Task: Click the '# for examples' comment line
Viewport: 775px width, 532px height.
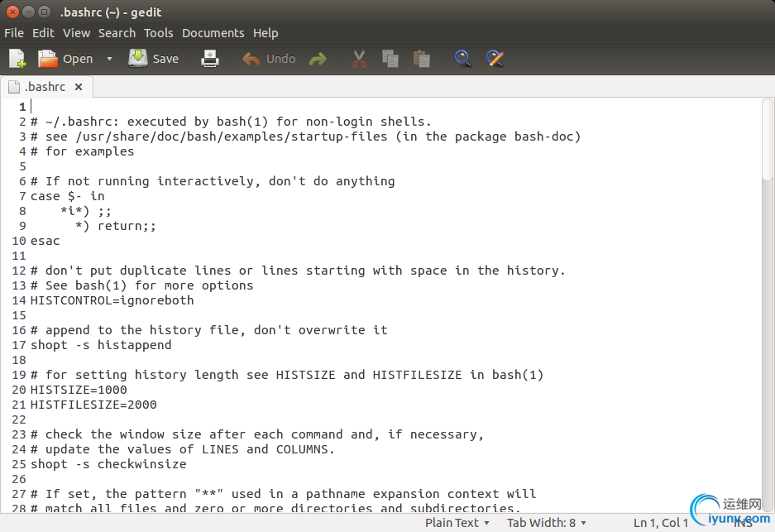Action: click(82, 151)
